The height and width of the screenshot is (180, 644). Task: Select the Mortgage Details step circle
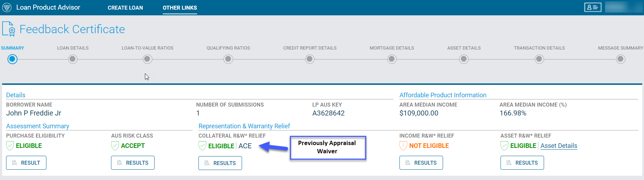point(392,59)
